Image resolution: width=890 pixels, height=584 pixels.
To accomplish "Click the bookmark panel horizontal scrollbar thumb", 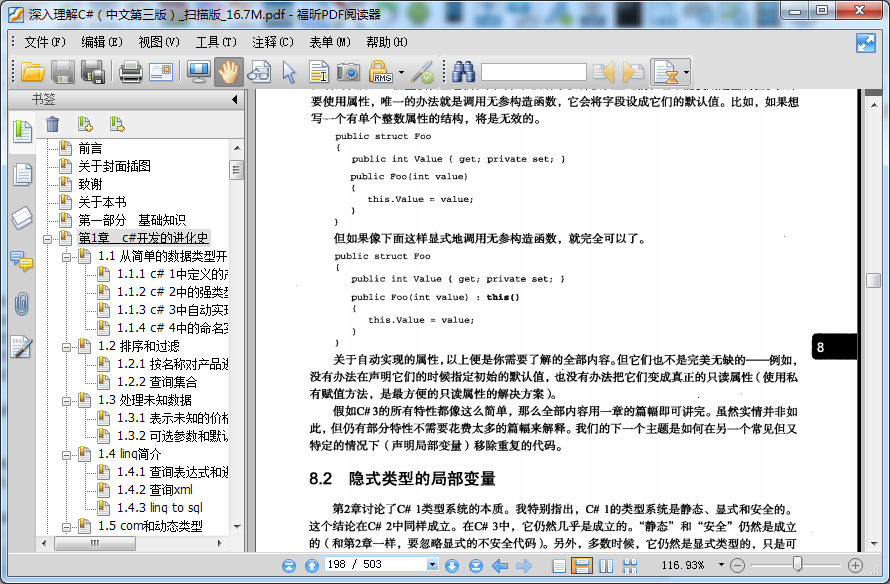I will tap(95, 543).
